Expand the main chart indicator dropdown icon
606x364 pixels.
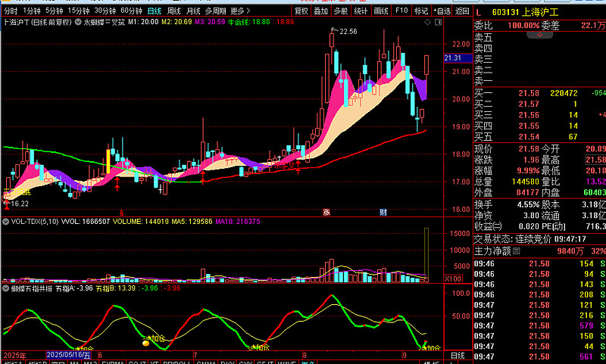point(77,23)
